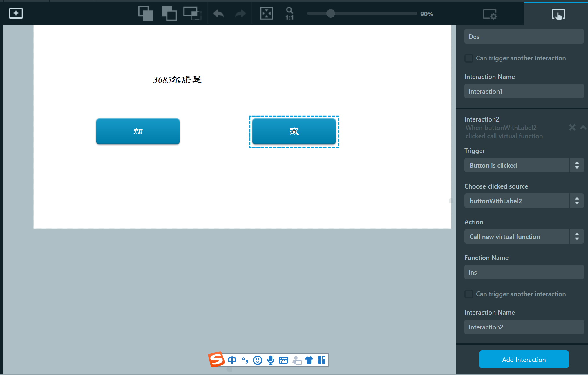Viewport: 588px width, 375px height.
Task: Click the Function Name field containing Ins
Action: pos(524,272)
